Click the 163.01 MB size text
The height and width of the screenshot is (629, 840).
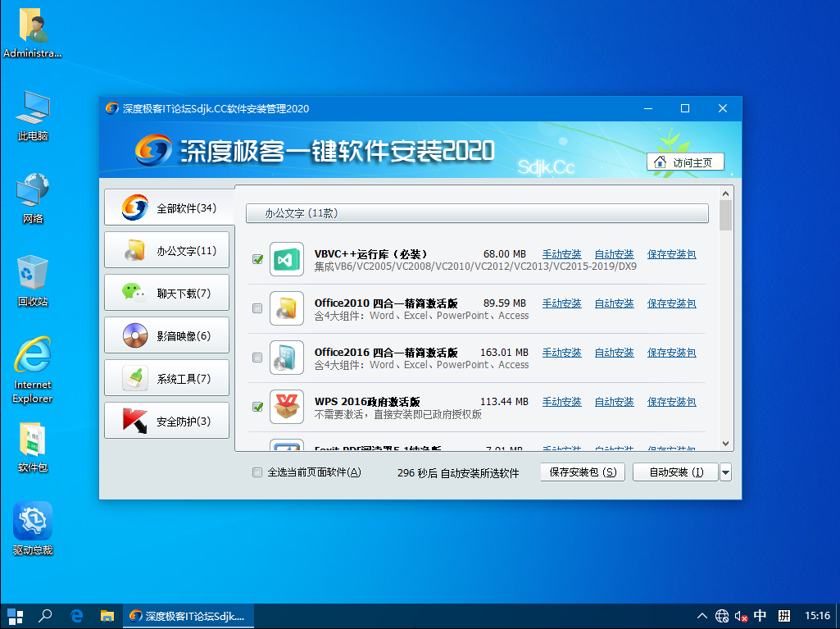pos(504,353)
